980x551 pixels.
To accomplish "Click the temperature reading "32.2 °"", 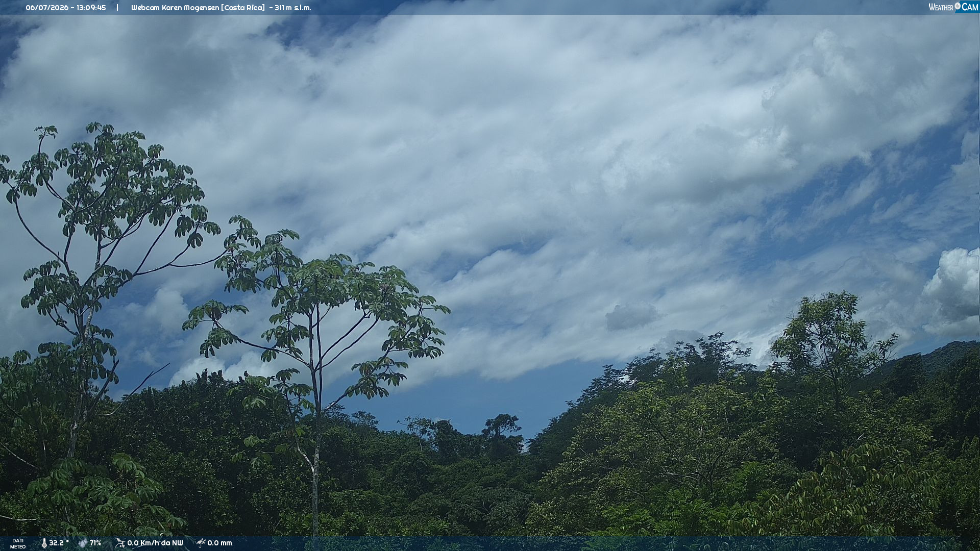I will 59,543.
